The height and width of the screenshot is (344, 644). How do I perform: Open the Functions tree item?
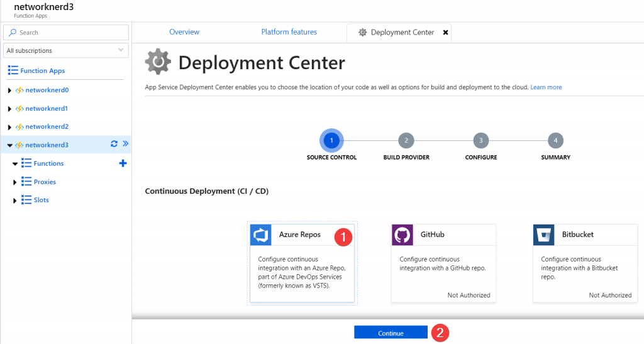pyautogui.click(x=48, y=164)
